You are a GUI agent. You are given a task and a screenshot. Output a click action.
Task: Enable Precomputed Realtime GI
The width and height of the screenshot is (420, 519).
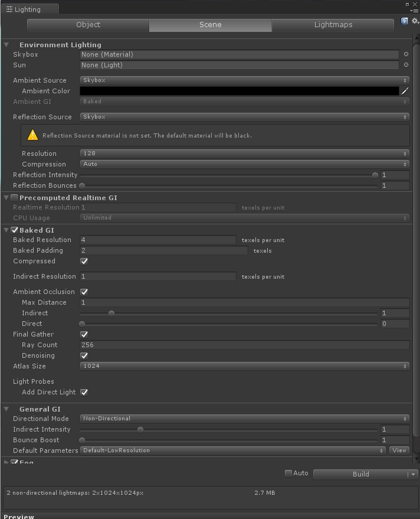click(x=14, y=198)
